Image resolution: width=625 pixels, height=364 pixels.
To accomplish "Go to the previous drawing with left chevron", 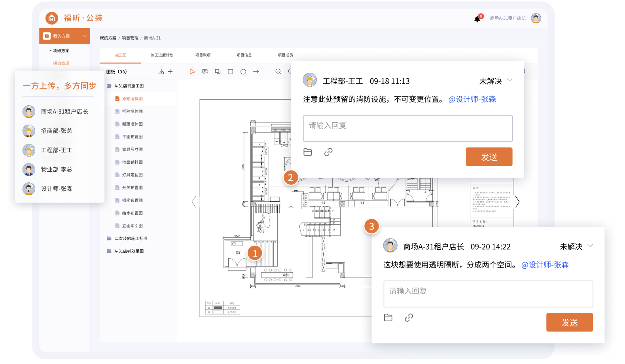I will click(194, 202).
